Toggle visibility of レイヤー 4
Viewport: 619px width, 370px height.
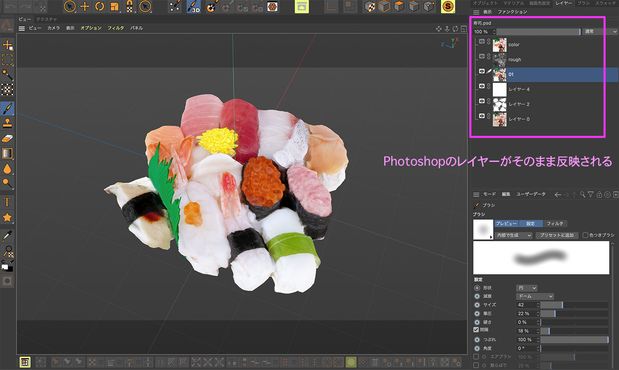tap(482, 86)
